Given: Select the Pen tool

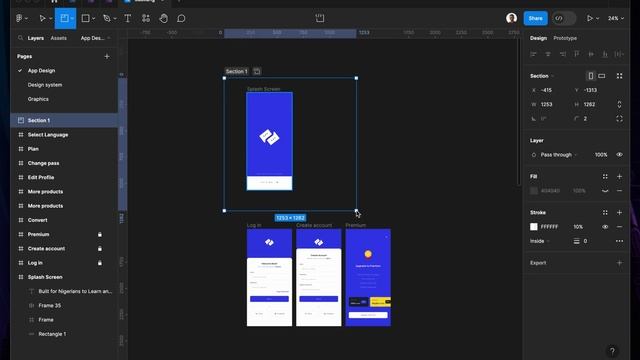Looking at the screenshot, I should (107, 18).
